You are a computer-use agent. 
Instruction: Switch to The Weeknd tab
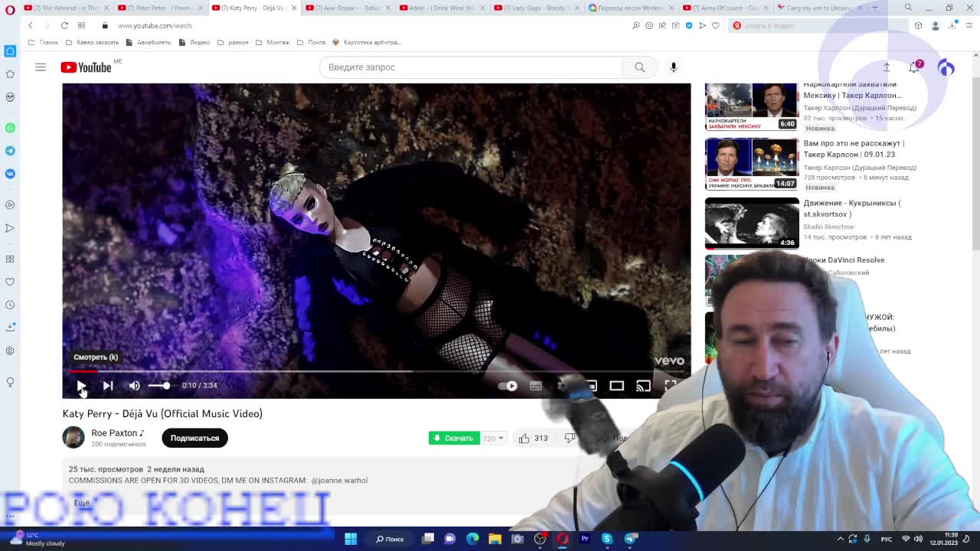click(65, 8)
